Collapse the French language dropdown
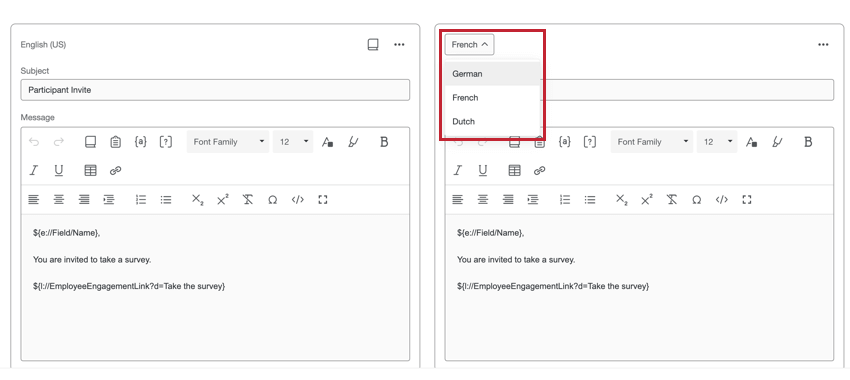Screen dimensions: 850x380 469,44
